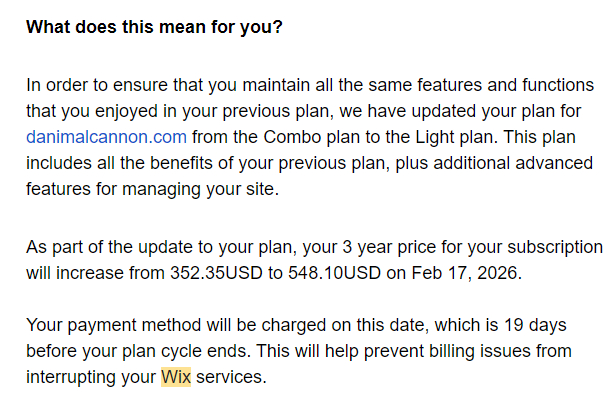Click the highlighted word Wix
The width and height of the screenshot is (613, 404).
(175, 377)
